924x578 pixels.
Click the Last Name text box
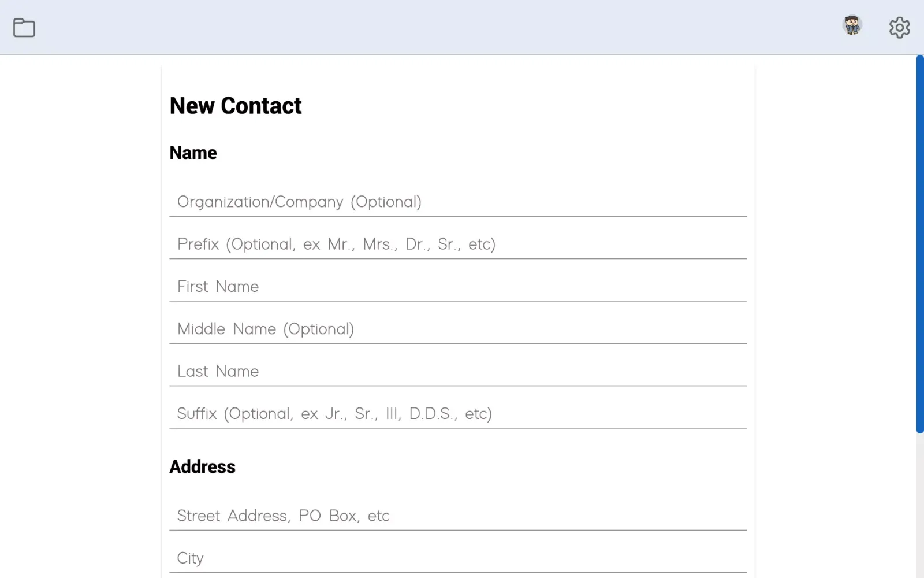point(457,371)
